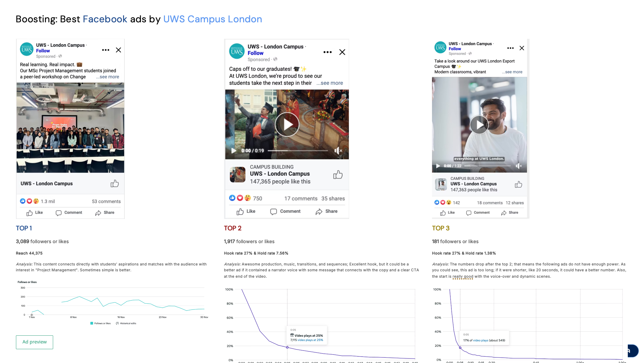Like the TOP 3 ad post

click(x=447, y=213)
